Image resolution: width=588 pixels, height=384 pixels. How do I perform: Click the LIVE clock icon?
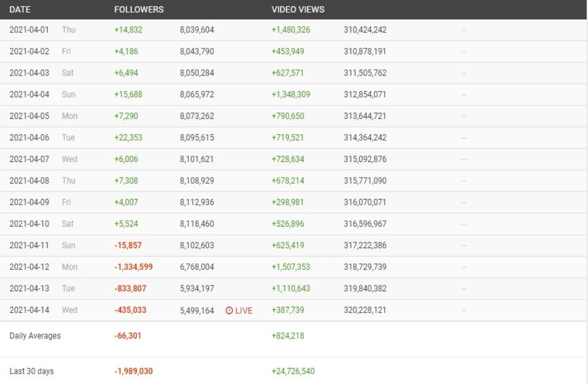tap(229, 310)
